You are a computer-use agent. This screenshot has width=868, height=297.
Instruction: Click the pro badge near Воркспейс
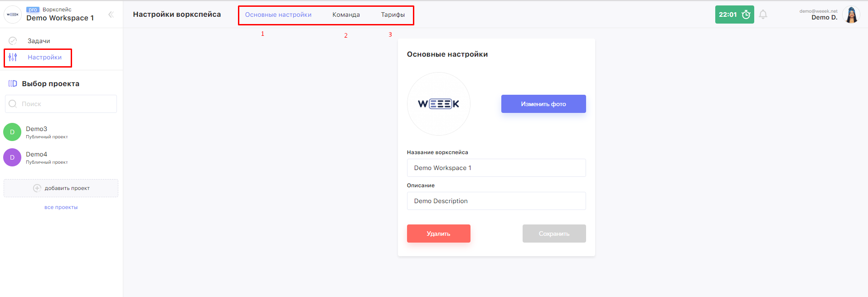tap(33, 10)
